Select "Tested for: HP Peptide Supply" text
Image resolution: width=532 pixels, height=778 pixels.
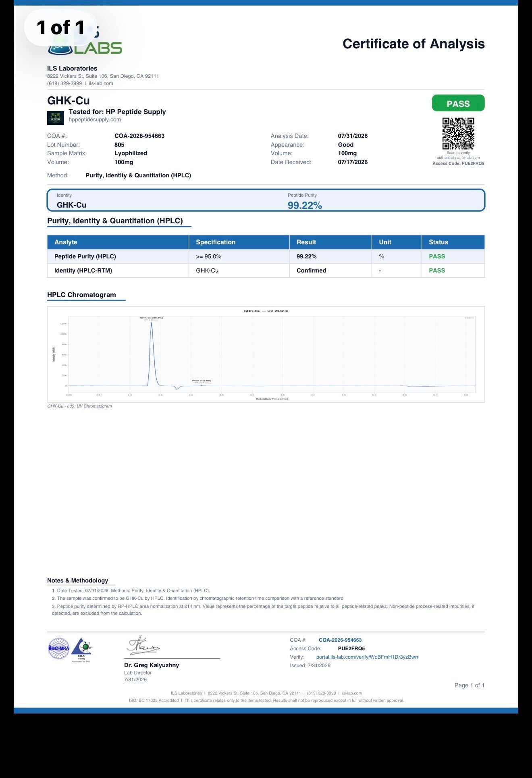point(117,112)
